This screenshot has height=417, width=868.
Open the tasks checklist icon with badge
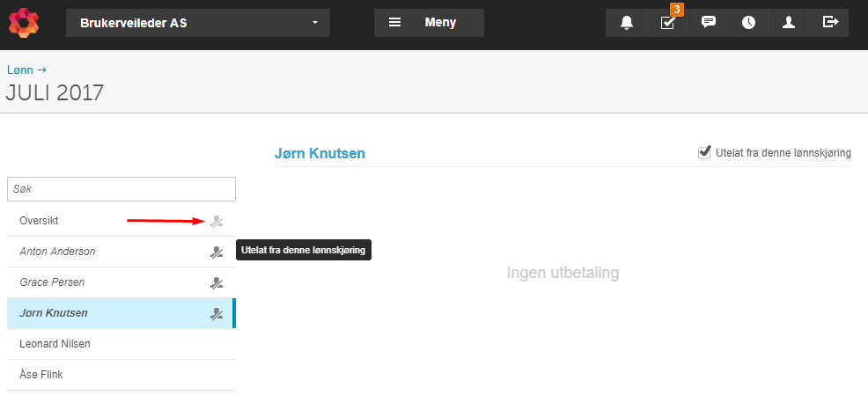click(667, 23)
